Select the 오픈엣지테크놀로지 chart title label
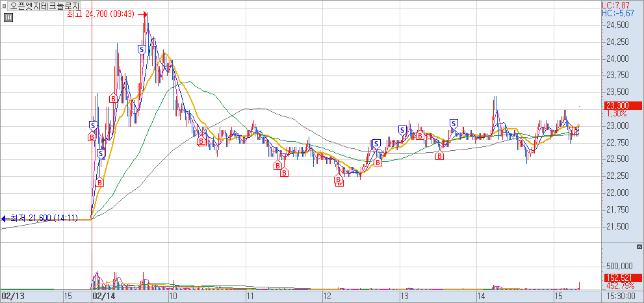 click(x=45, y=6)
